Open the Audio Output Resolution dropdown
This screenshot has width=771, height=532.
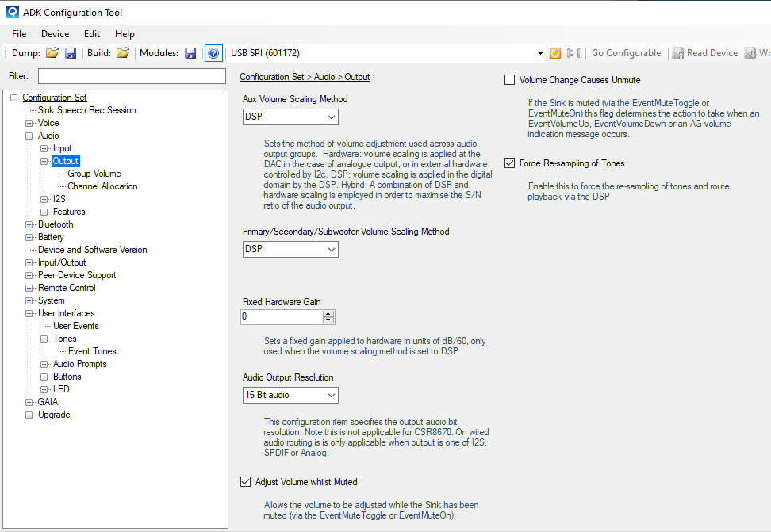click(290, 395)
